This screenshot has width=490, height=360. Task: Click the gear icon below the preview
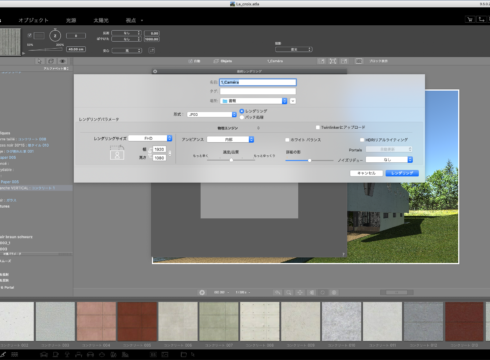202,292
